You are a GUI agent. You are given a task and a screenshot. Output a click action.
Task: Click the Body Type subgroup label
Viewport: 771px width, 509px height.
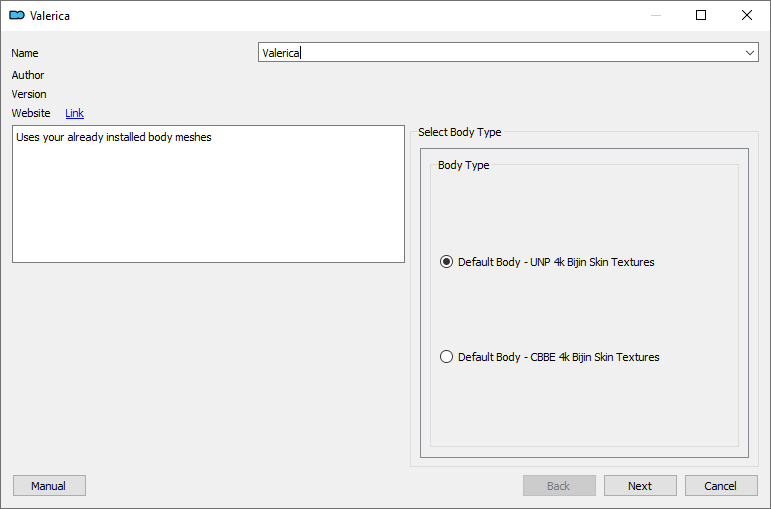(463, 165)
